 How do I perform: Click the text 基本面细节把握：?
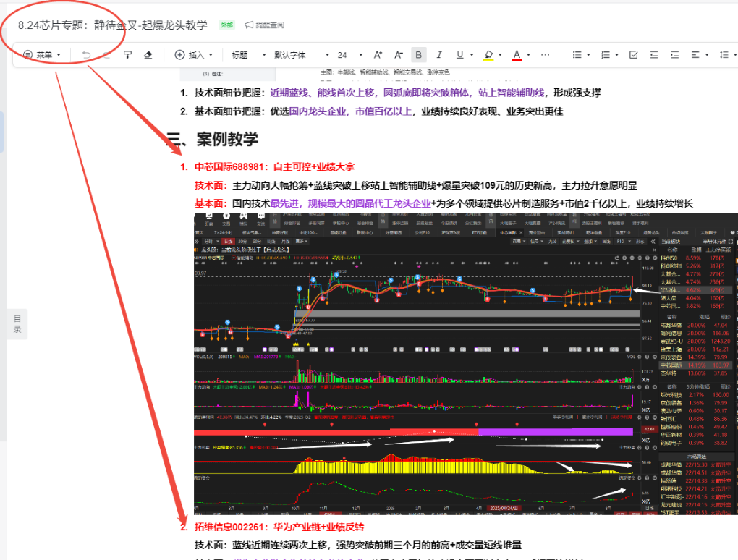(232, 111)
